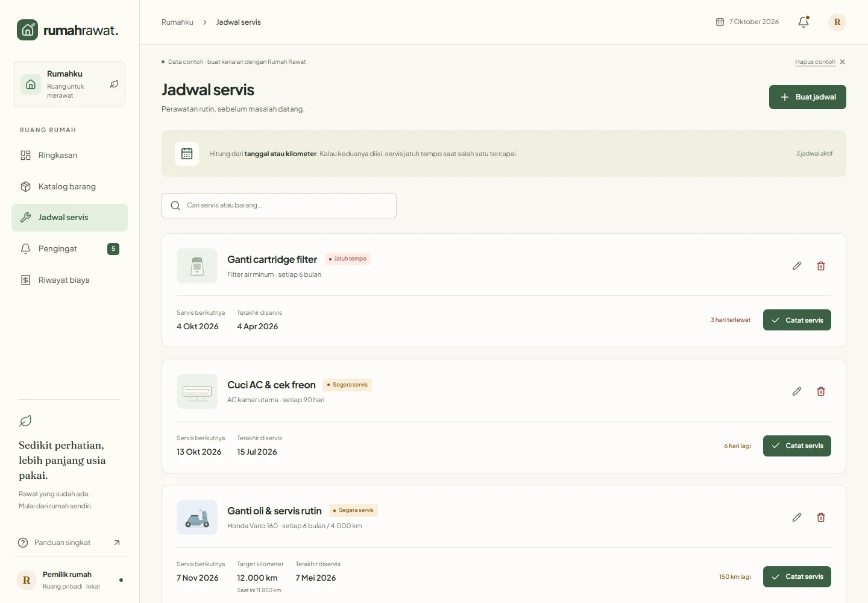Click the calendar icon beside 7 Oktober 2026

coord(720,22)
